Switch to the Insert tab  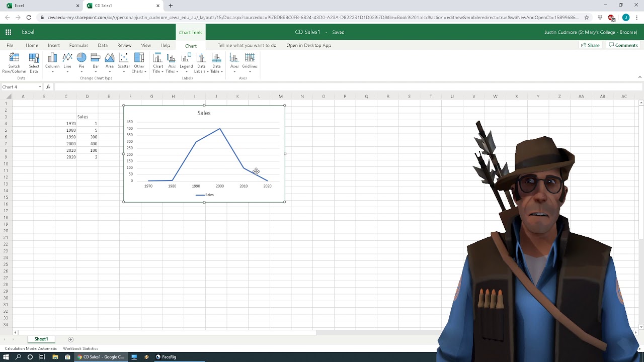pos(54,45)
